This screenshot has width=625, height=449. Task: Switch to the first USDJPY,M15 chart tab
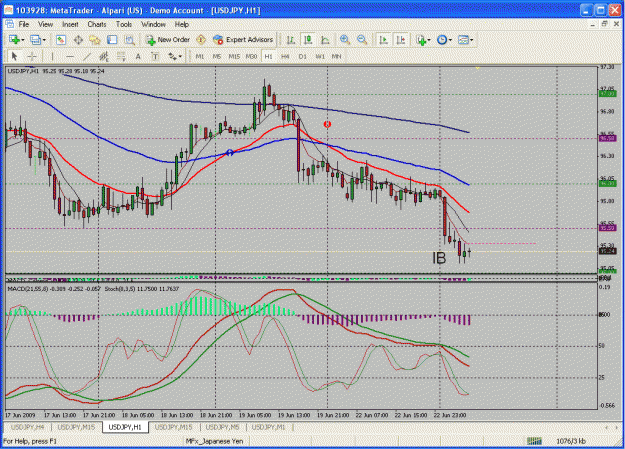pos(76,427)
